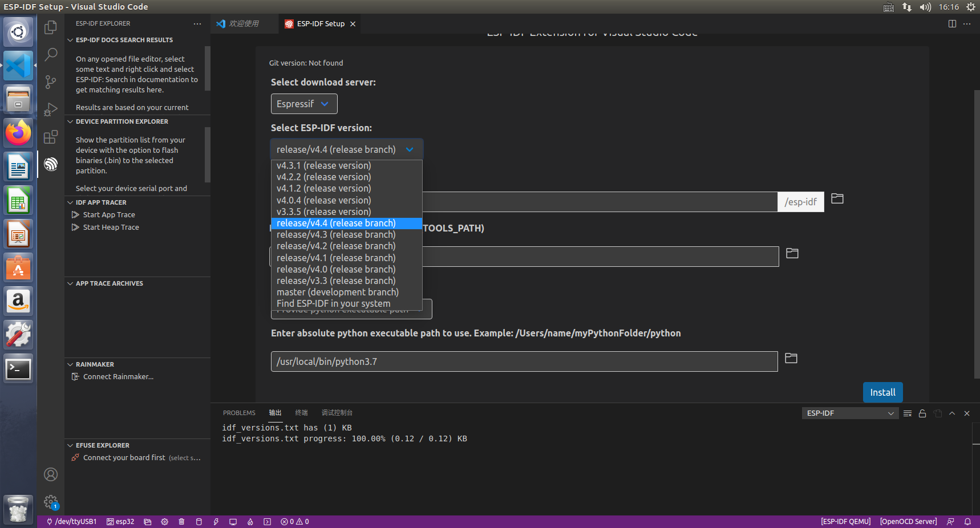Open the Source Control view
980x528 pixels.
[x=51, y=82]
